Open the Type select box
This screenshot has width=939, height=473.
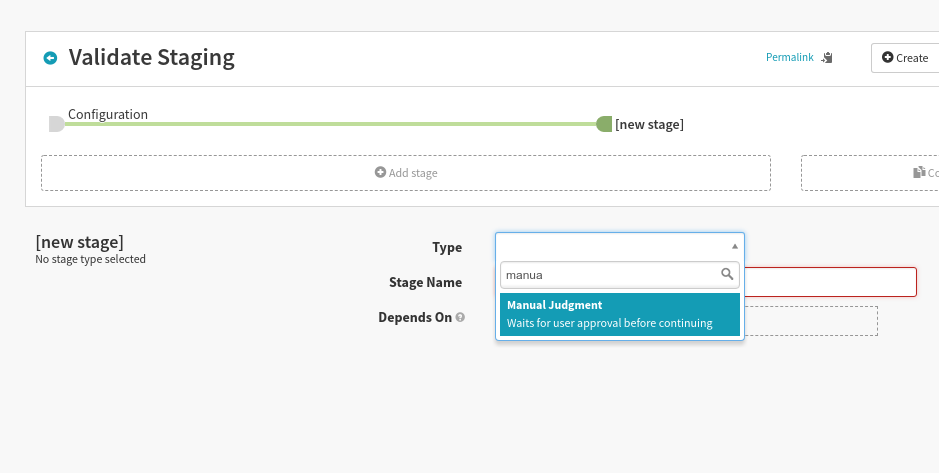[x=612, y=246]
